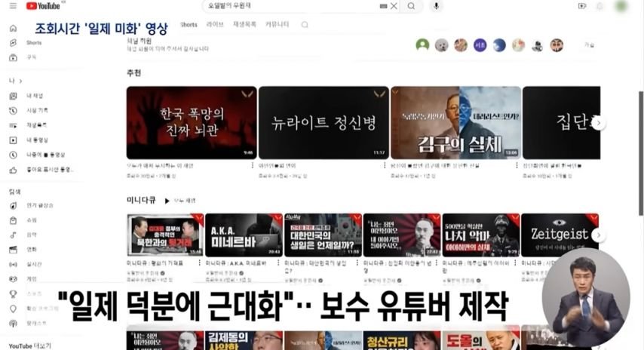The height and width of the screenshot is (350, 644).
Task: Clear the search box text
Action: coord(394,6)
